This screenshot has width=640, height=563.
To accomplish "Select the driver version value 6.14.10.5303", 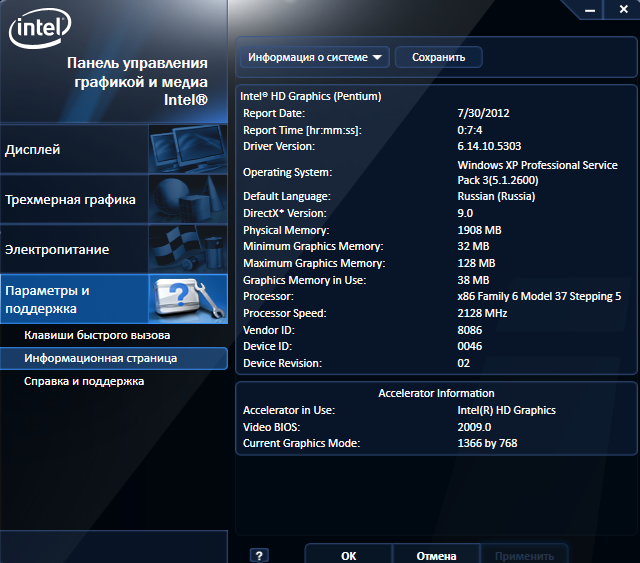I will pos(489,146).
